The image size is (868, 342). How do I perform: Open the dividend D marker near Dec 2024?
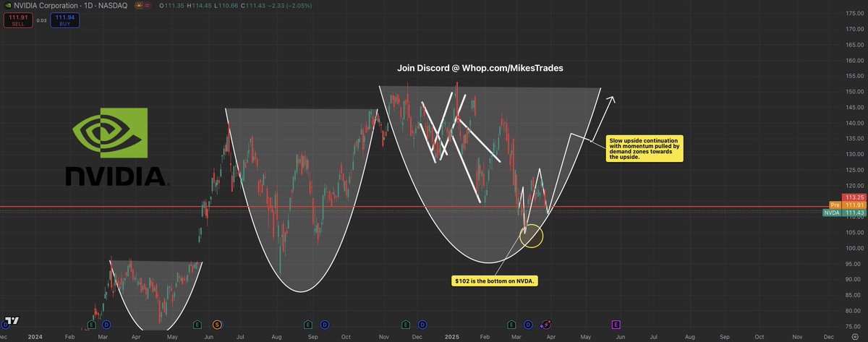point(422,324)
